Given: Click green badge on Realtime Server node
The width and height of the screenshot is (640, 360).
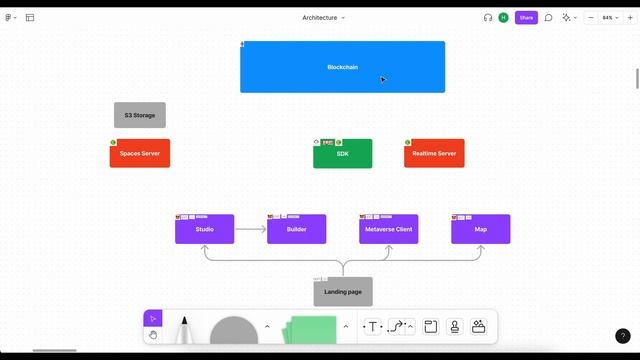Looking at the screenshot, I should click(407, 142).
